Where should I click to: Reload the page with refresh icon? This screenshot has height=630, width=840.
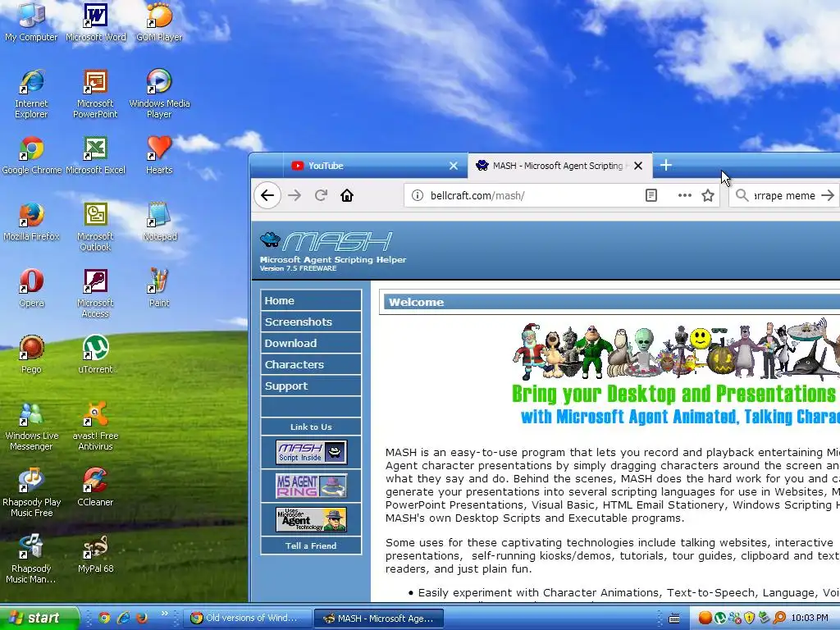click(x=321, y=195)
